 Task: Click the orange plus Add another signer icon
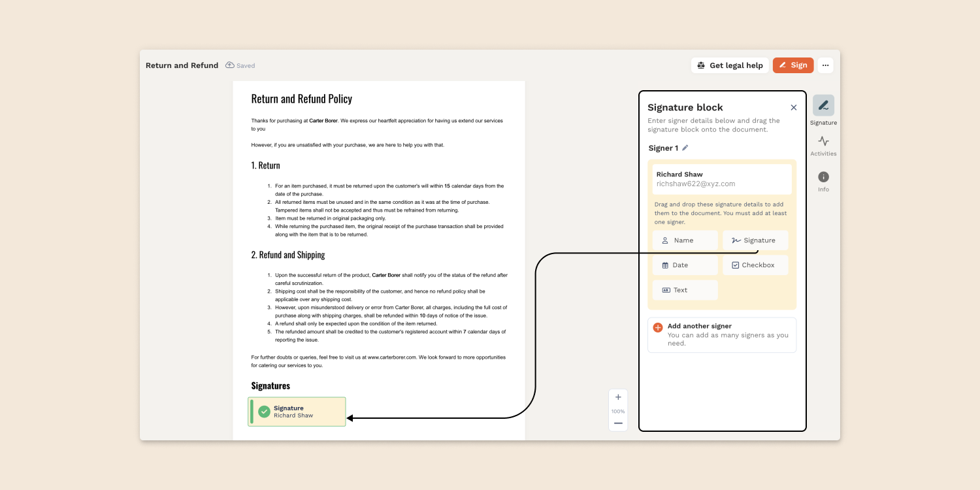click(x=658, y=327)
